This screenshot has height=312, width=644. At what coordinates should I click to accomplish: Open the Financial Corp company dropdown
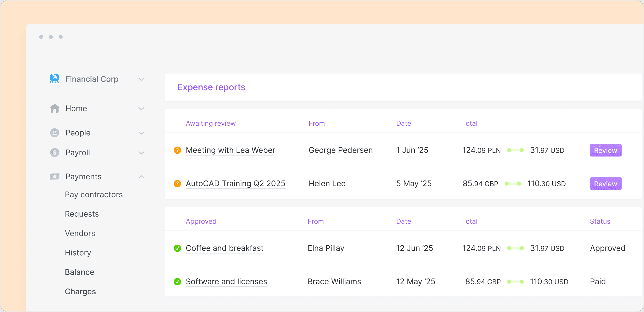click(x=141, y=79)
